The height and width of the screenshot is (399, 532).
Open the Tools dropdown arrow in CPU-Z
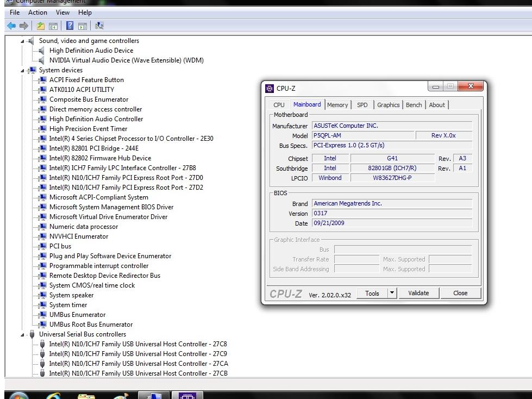click(392, 293)
